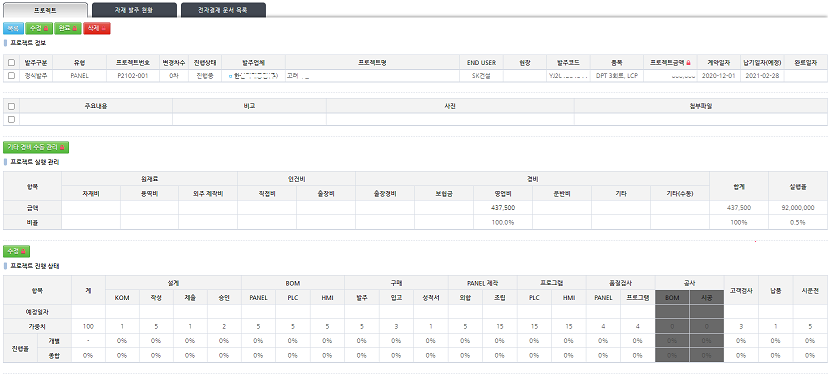Click the 기타(수동) column header
Screen dimensions: 836x374
(x=680, y=193)
